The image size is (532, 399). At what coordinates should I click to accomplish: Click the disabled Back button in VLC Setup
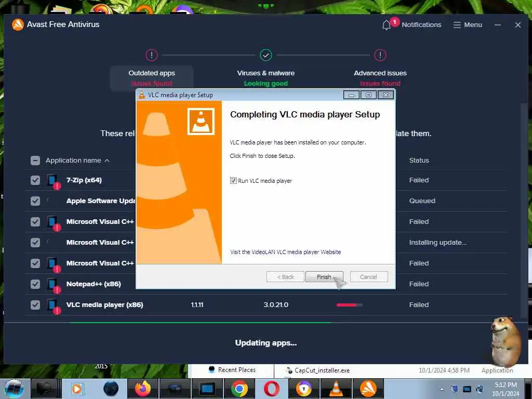click(x=285, y=277)
